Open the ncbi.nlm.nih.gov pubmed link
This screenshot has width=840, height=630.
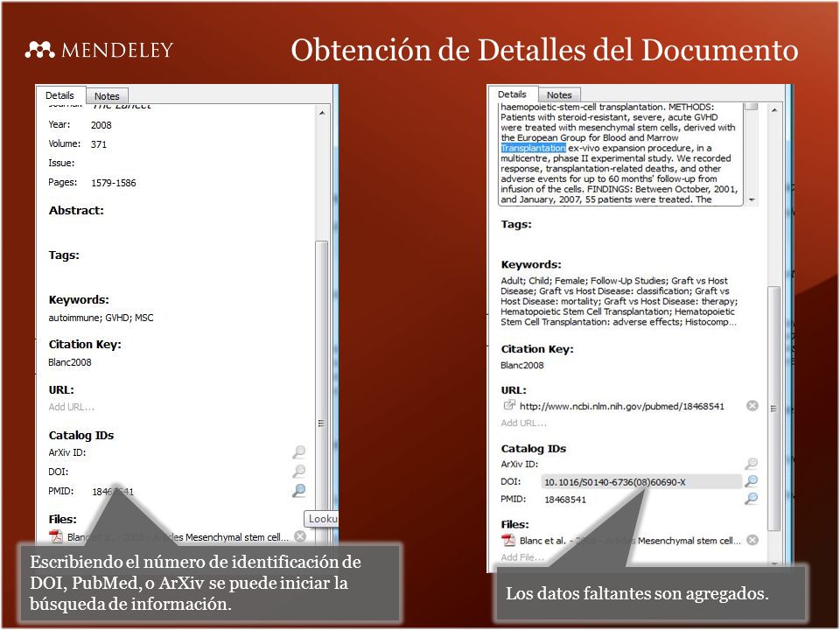pyautogui.click(x=622, y=406)
